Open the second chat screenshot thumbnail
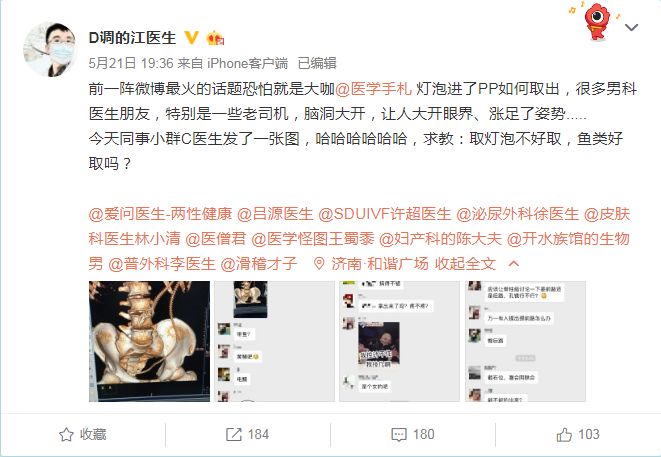Screen dimensions: 661x457 [274, 341]
